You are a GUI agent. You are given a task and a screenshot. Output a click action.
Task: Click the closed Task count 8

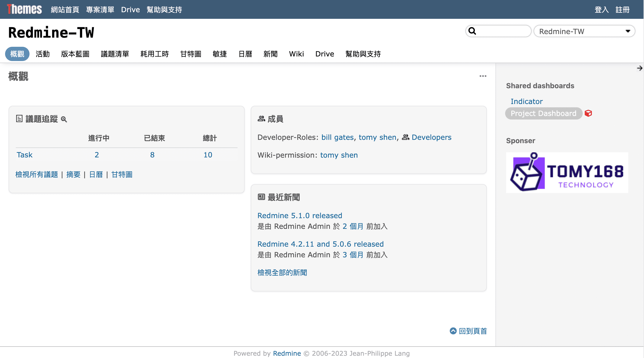pos(152,155)
